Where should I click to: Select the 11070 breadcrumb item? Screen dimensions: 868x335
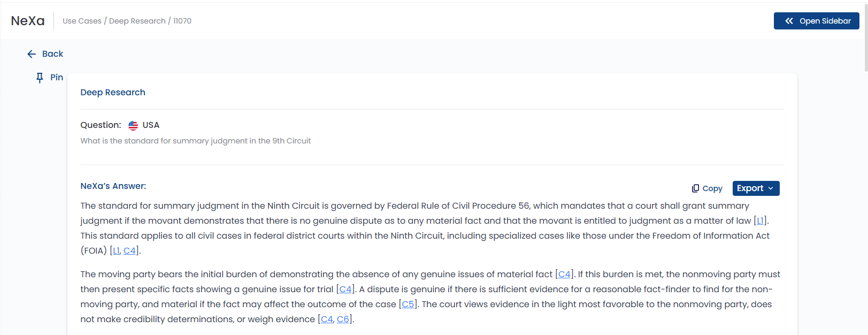click(182, 21)
